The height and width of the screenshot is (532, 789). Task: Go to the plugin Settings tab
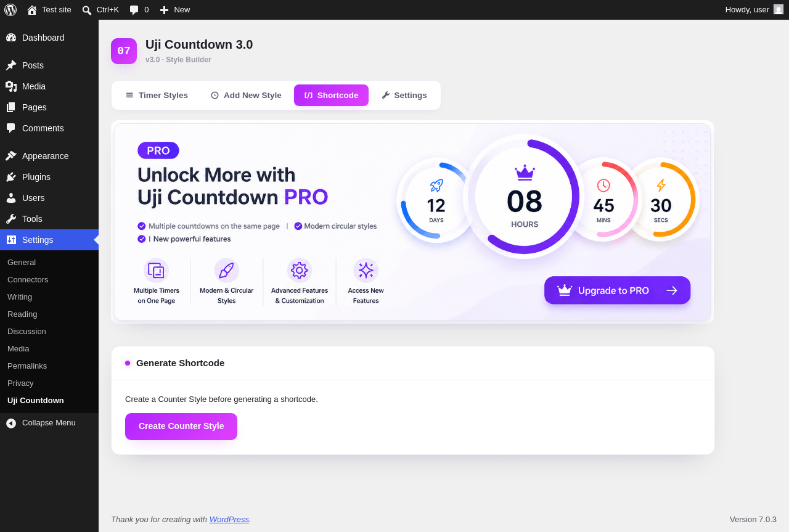[x=404, y=96]
